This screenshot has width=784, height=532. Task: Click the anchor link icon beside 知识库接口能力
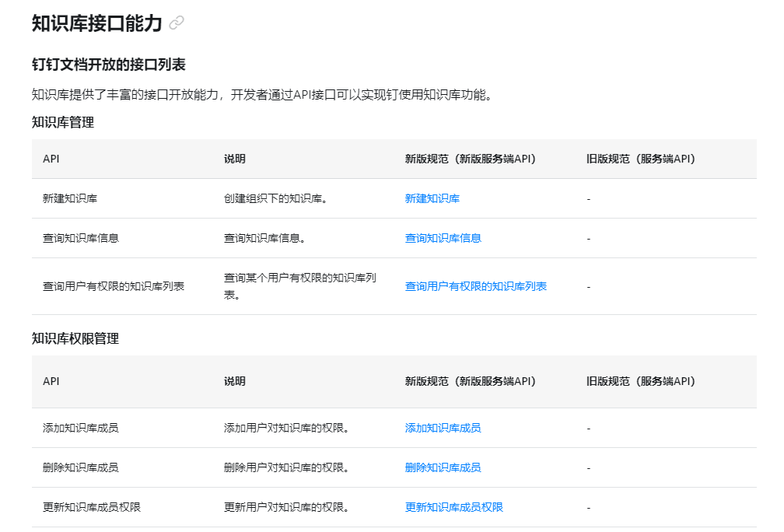point(177,23)
